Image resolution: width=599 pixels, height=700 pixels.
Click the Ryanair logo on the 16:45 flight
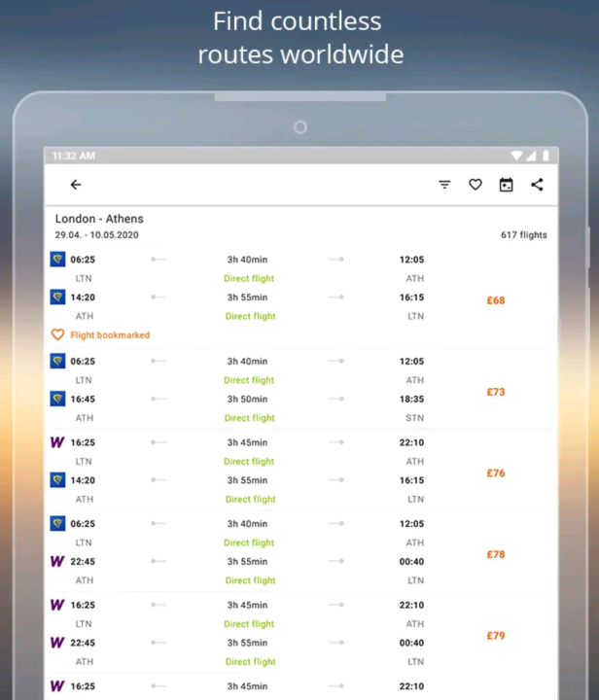click(57, 399)
